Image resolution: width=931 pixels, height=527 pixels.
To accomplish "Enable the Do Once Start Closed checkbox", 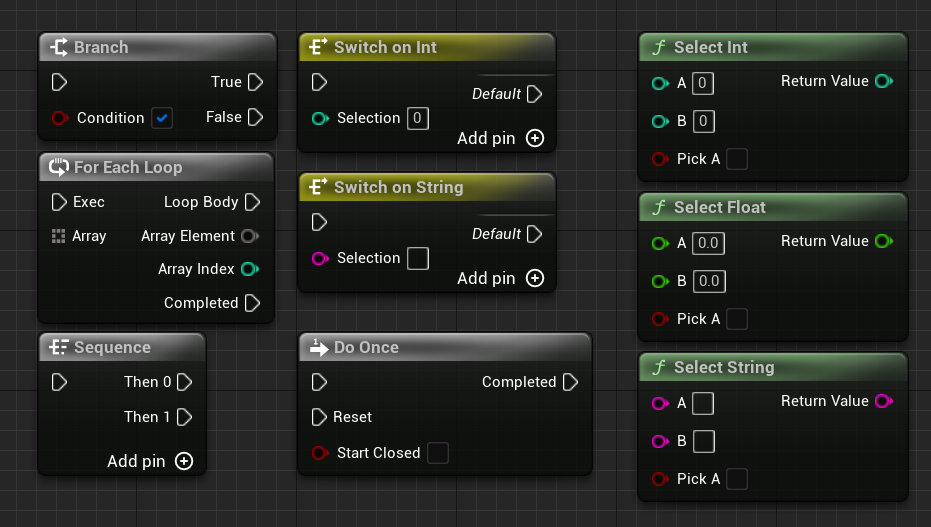I will coord(438,453).
